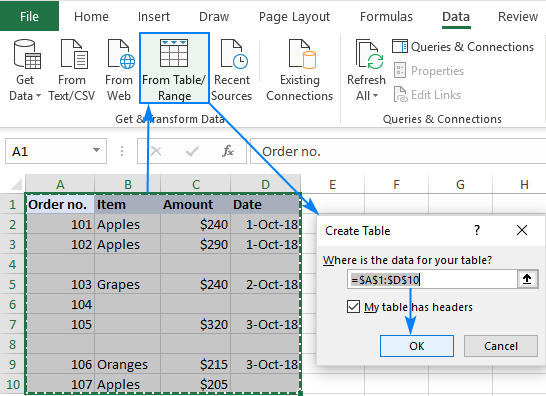
Task: Click OK in Create Table dialog
Action: (x=417, y=346)
